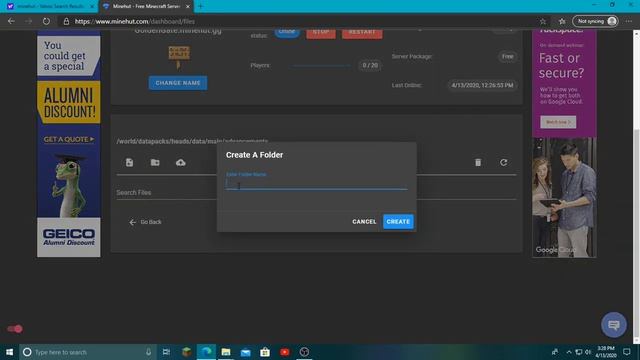Click the address bar URL
Viewport: 640px width, 360px height.
point(135,21)
